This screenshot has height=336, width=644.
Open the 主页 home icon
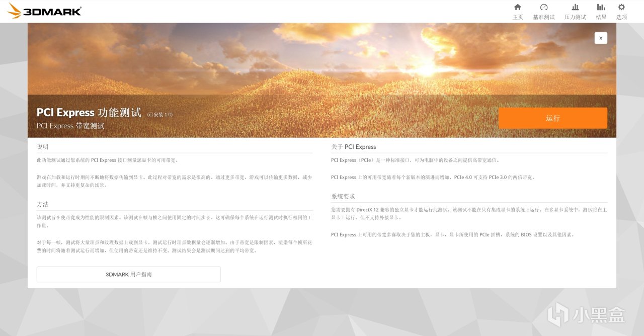point(518,7)
